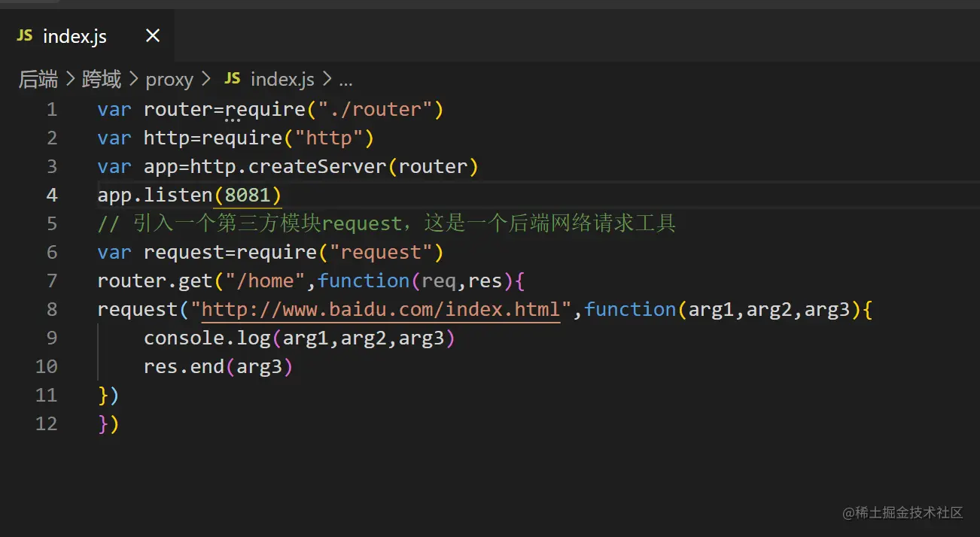Viewport: 980px width, 537px height.
Task: Click the function keyword on line 8
Action: [x=630, y=310]
